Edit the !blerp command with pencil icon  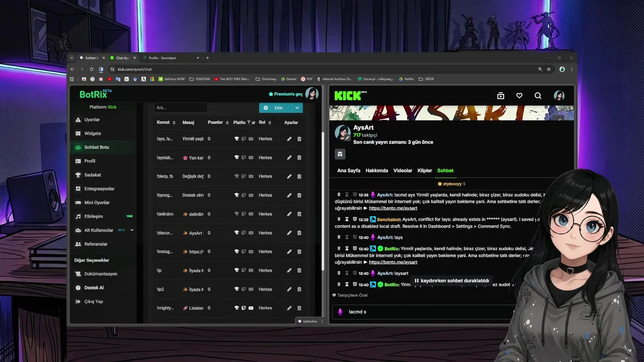(x=289, y=176)
